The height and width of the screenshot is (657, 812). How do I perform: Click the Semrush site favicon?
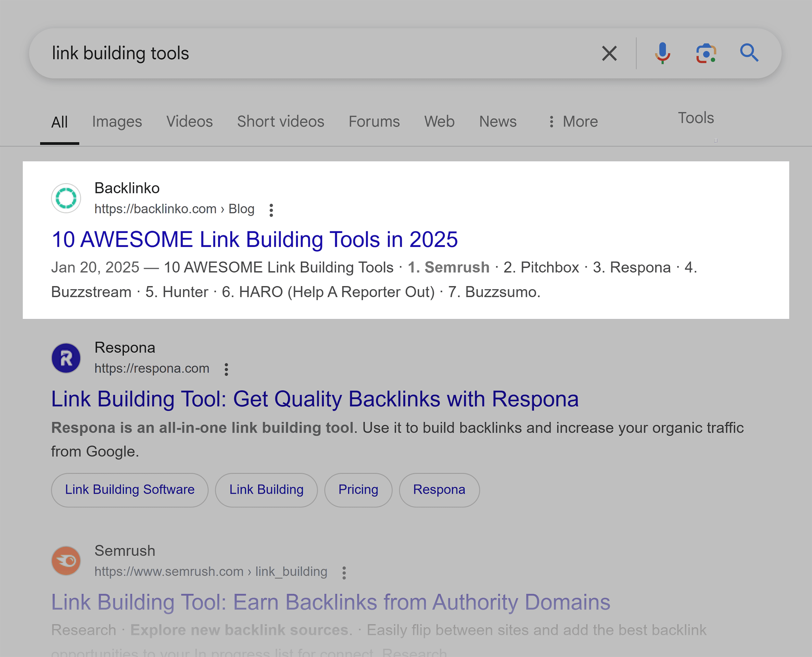click(x=66, y=561)
